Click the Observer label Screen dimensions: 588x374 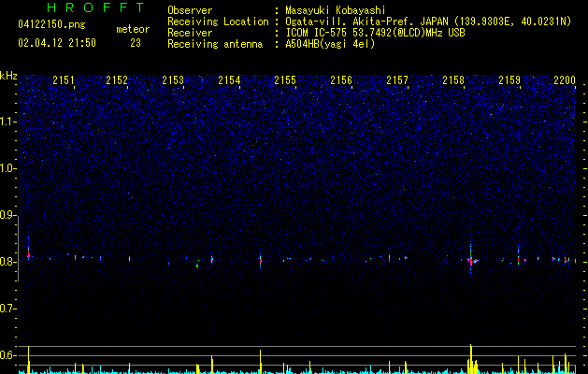(x=190, y=10)
